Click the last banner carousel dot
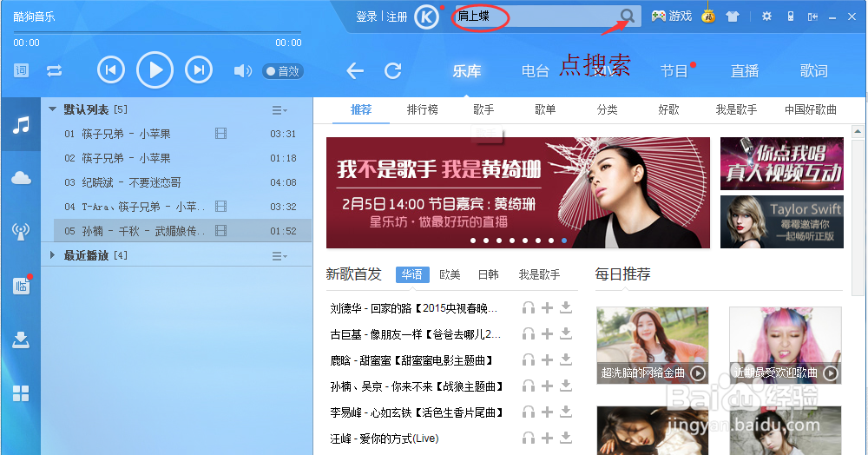The width and height of the screenshot is (868, 455). click(x=564, y=241)
